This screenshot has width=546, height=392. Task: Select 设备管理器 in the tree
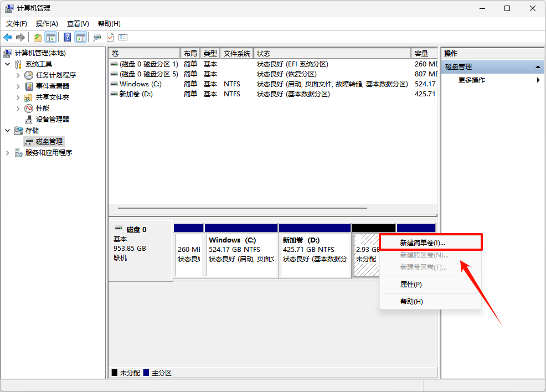(53, 120)
